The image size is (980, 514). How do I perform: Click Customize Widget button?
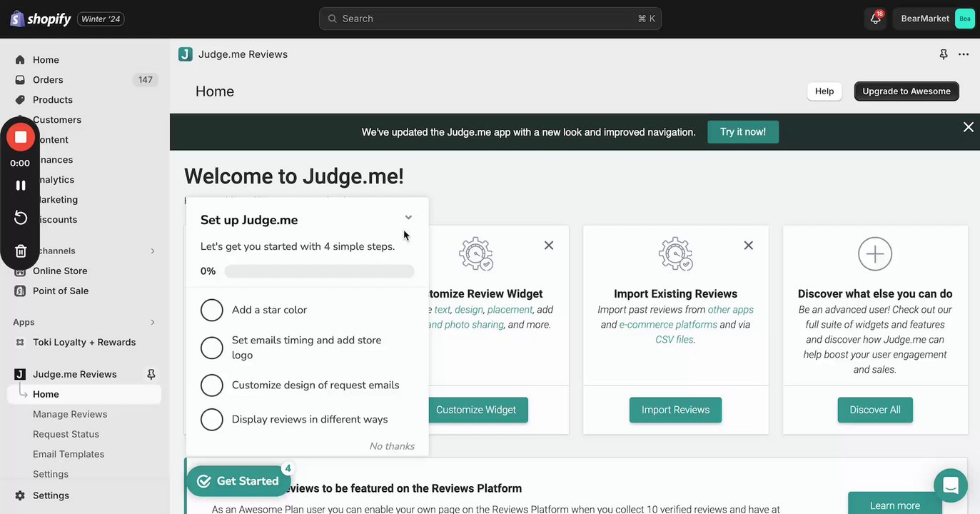point(476,410)
